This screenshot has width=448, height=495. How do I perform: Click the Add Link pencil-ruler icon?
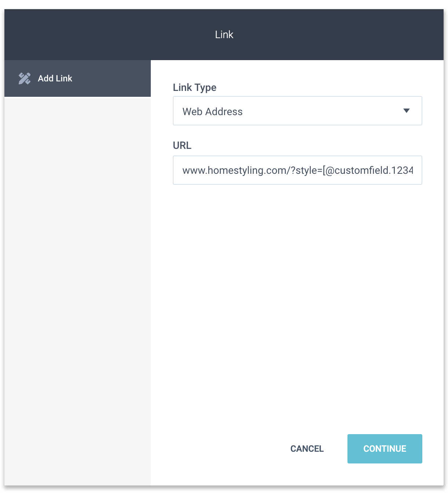[25, 78]
